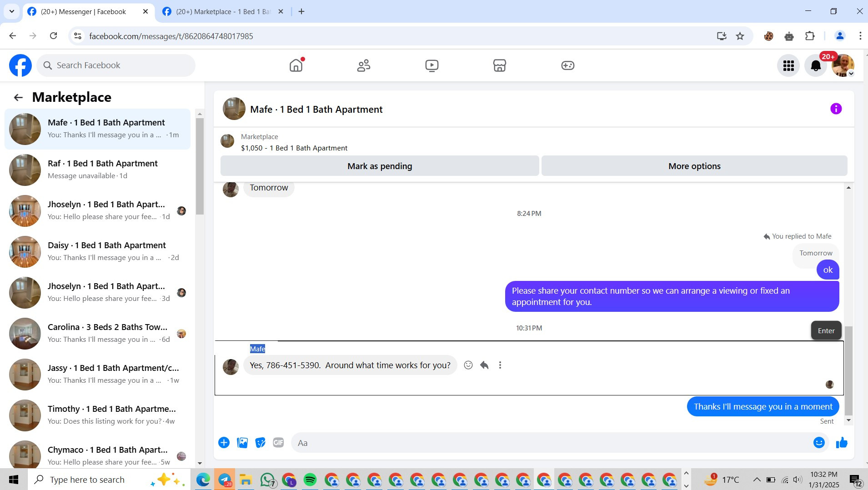Click the conversation scrollbar thumb
This screenshot has width=868, height=490.
(848, 370)
